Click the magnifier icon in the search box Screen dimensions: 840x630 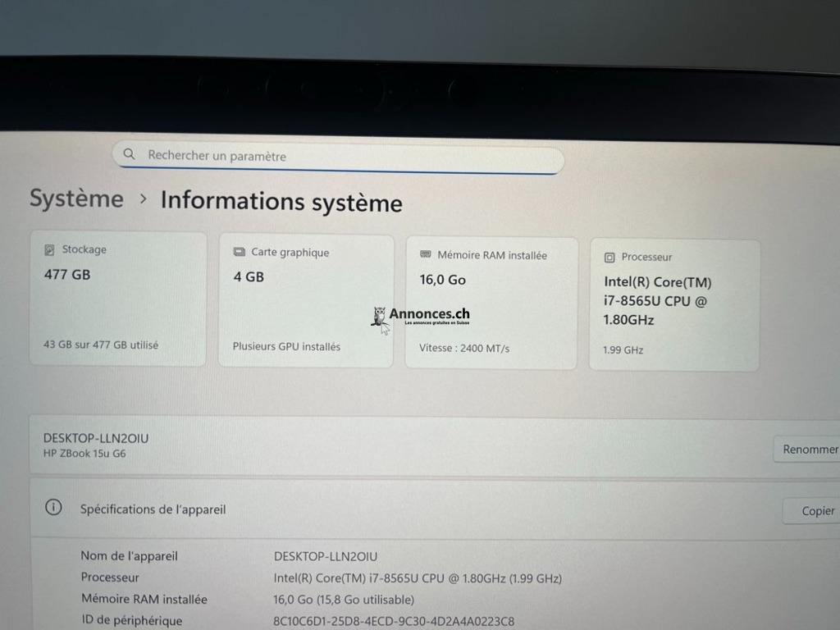[129, 153]
